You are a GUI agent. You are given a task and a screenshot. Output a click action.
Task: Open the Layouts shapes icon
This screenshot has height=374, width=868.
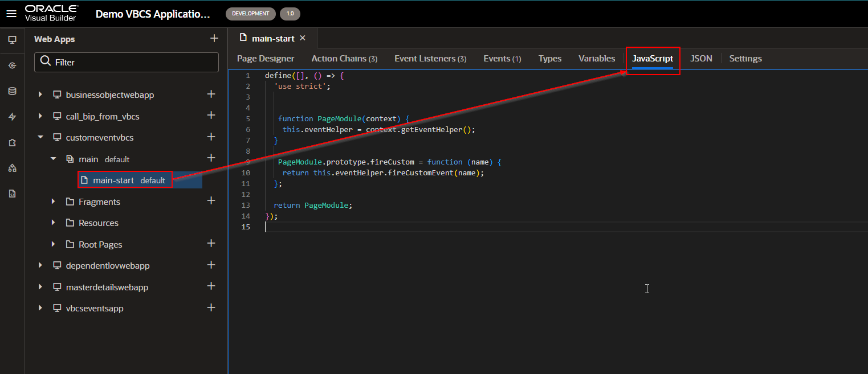(x=12, y=168)
